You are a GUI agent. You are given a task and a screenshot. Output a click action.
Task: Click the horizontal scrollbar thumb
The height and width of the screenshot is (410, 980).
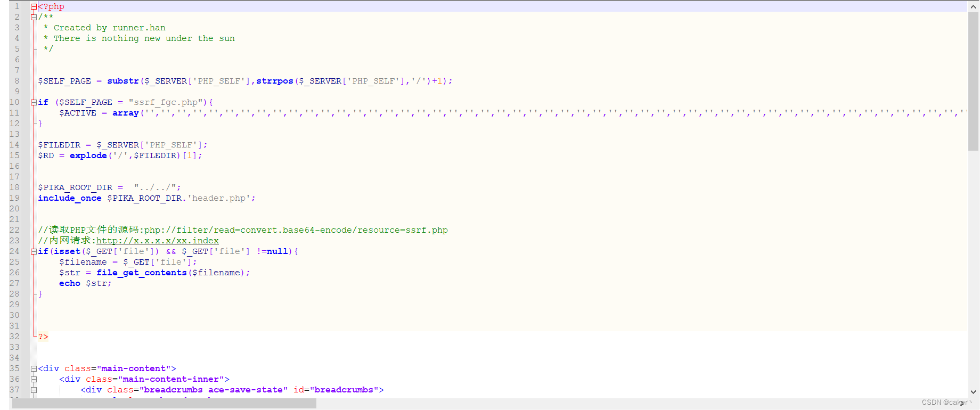tap(164, 404)
